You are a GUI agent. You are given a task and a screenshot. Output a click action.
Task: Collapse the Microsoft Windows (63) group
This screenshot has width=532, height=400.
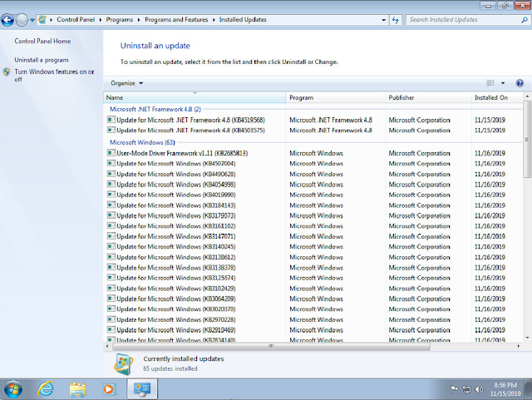coord(142,142)
